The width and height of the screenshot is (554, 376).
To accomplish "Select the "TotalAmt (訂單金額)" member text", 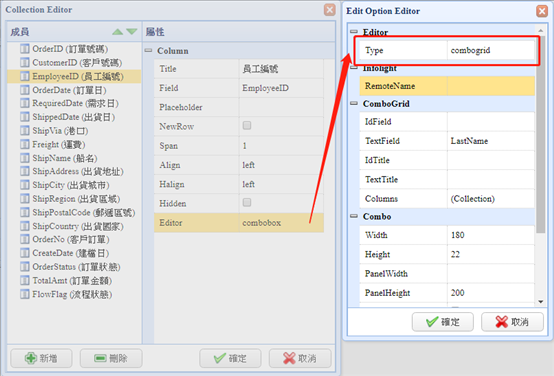I will point(72,281).
